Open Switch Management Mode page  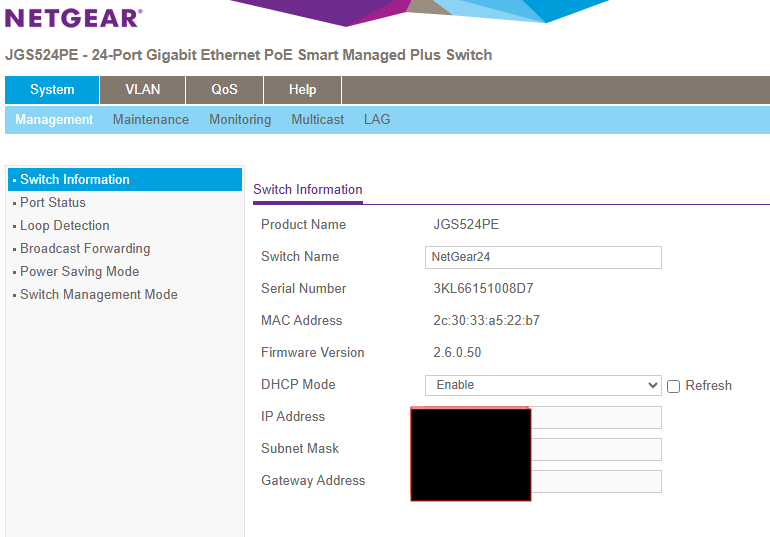[99, 295]
